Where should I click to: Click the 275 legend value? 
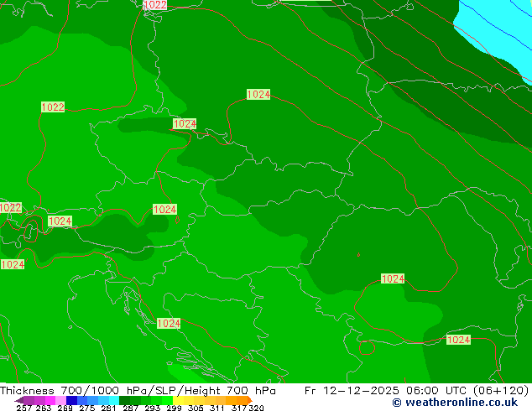pos(87,408)
